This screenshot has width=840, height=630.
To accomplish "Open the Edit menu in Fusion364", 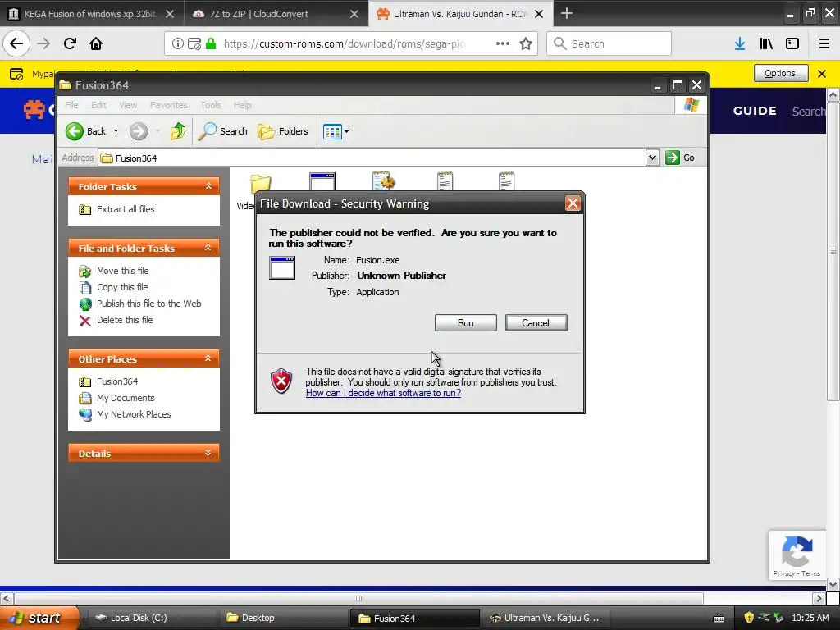I will pyautogui.click(x=98, y=105).
